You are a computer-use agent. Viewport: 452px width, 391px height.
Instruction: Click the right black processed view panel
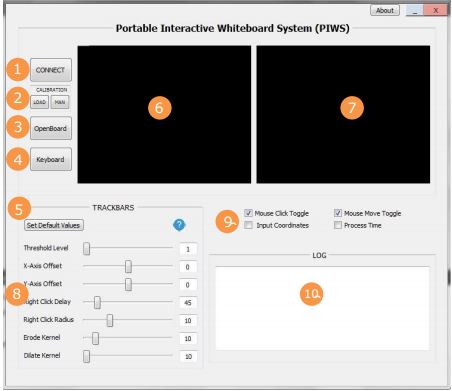coord(343,114)
